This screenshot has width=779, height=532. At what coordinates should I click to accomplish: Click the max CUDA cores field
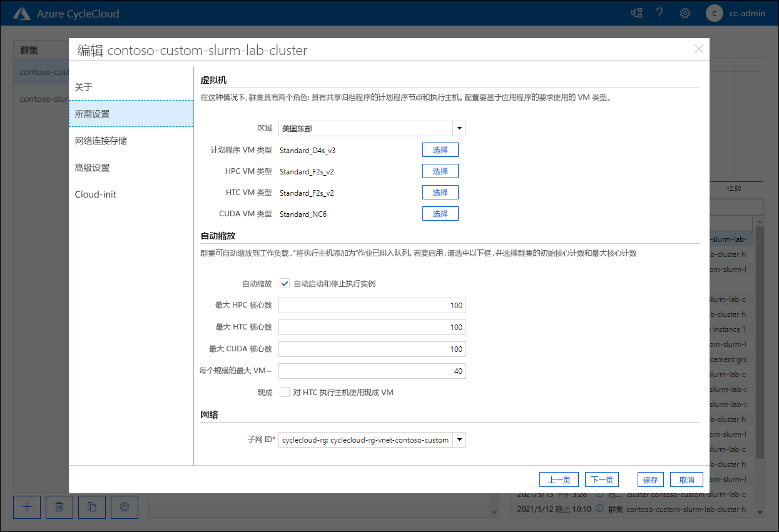(x=372, y=349)
